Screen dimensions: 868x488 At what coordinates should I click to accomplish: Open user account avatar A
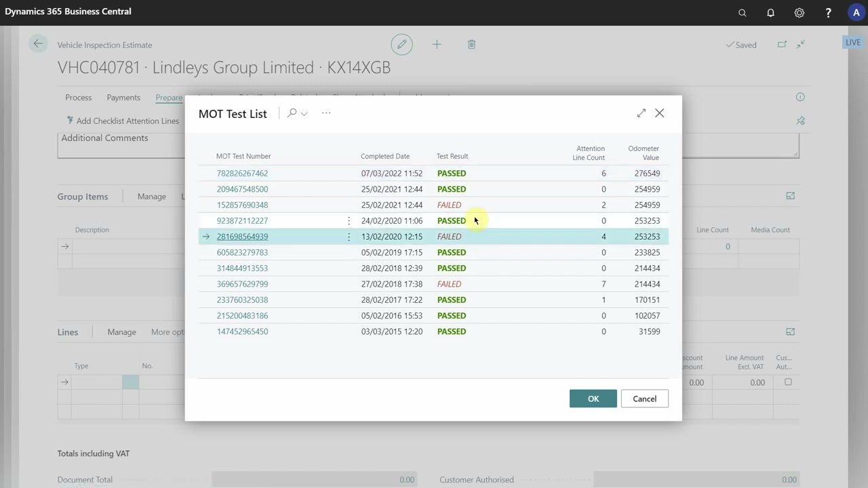tap(856, 13)
